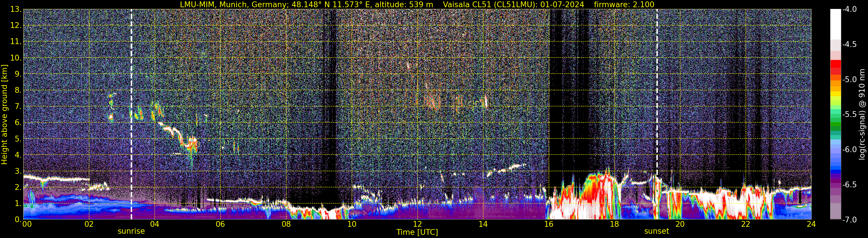Click the '14' time tick label

pyautogui.click(x=483, y=224)
